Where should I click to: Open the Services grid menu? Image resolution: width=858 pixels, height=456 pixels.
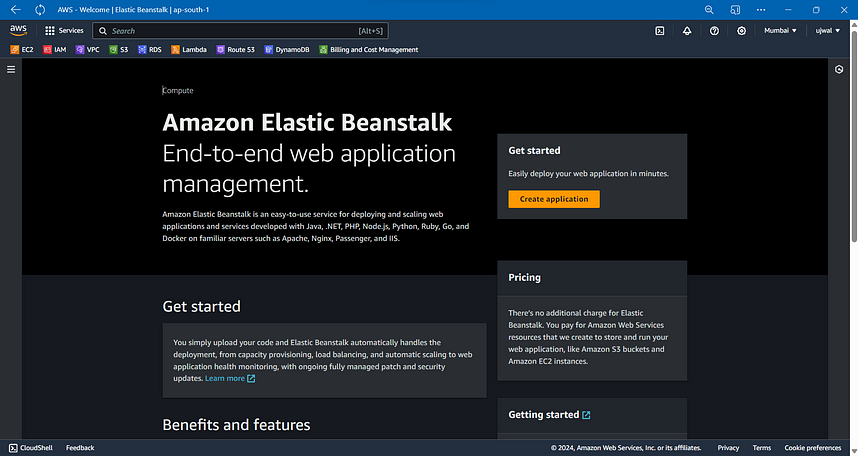click(64, 31)
